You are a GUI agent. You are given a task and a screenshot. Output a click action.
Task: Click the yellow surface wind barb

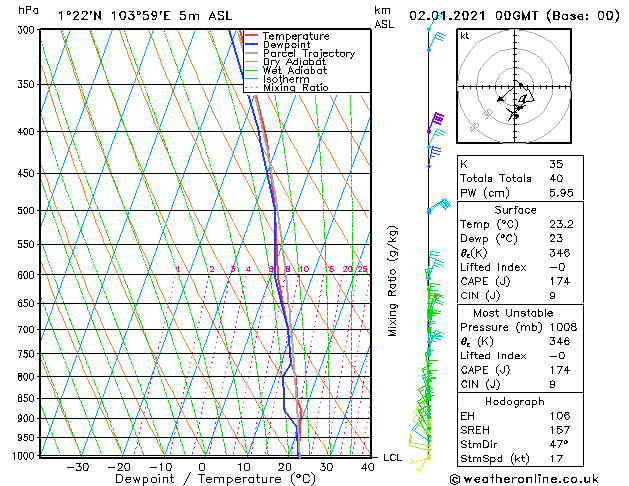pos(420,462)
